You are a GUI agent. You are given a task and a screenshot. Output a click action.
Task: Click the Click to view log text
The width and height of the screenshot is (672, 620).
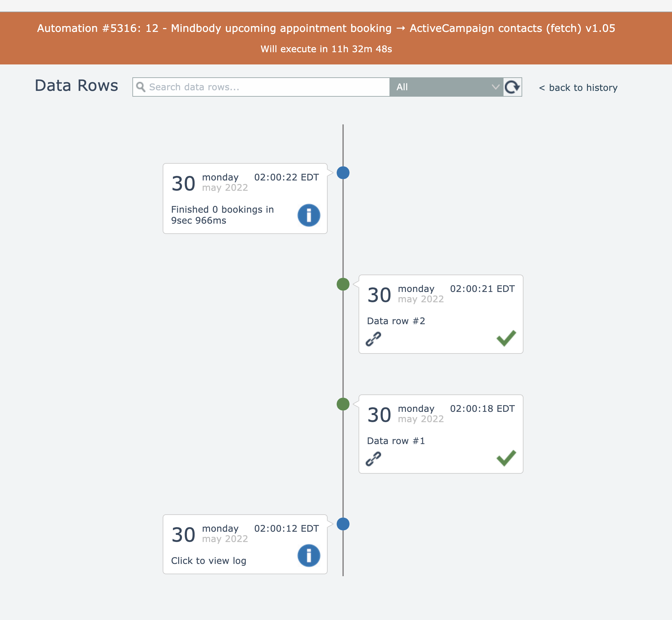[208, 561]
